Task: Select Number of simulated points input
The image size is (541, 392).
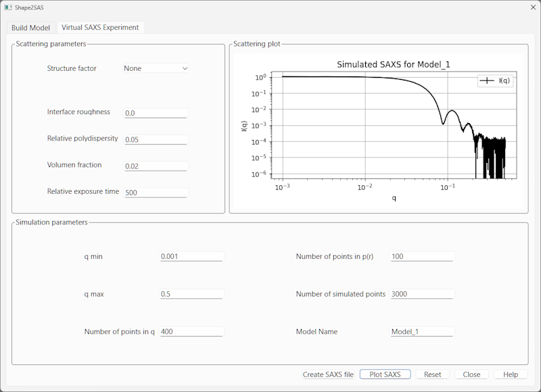Action: click(x=422, y=295)
